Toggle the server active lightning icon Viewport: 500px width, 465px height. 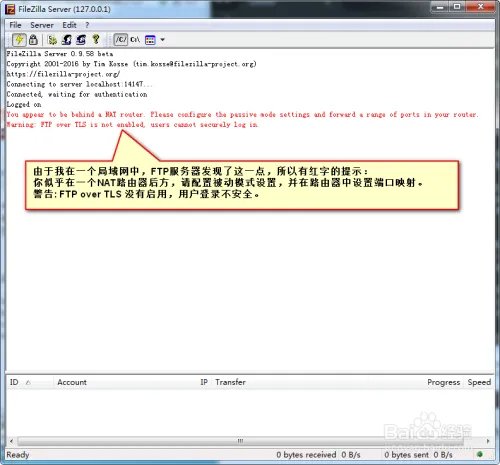click(19, 40)
